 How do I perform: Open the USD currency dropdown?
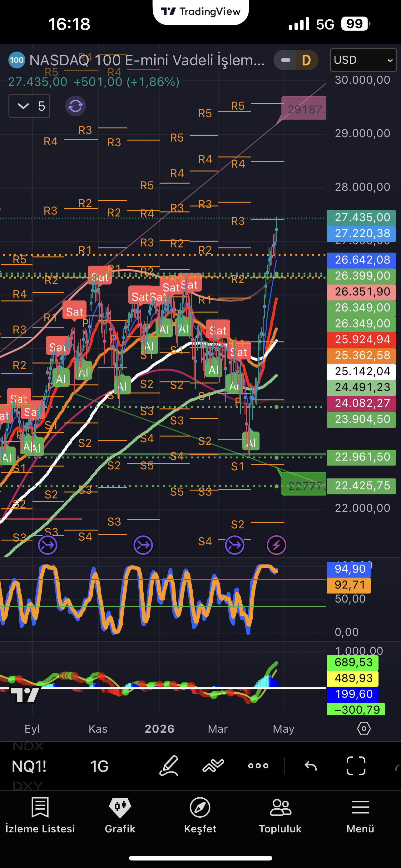(x=363, y=60)
